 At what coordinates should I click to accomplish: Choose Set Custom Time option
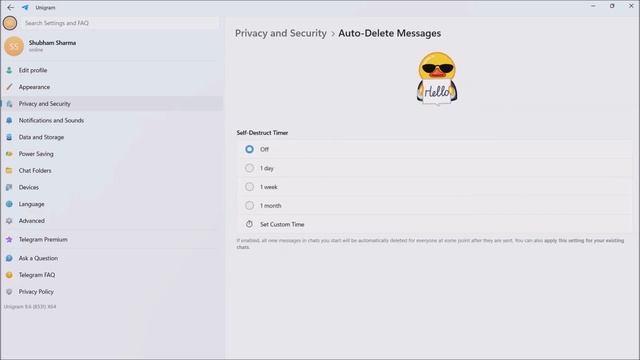pyautogui.click(x=435, y=224)
